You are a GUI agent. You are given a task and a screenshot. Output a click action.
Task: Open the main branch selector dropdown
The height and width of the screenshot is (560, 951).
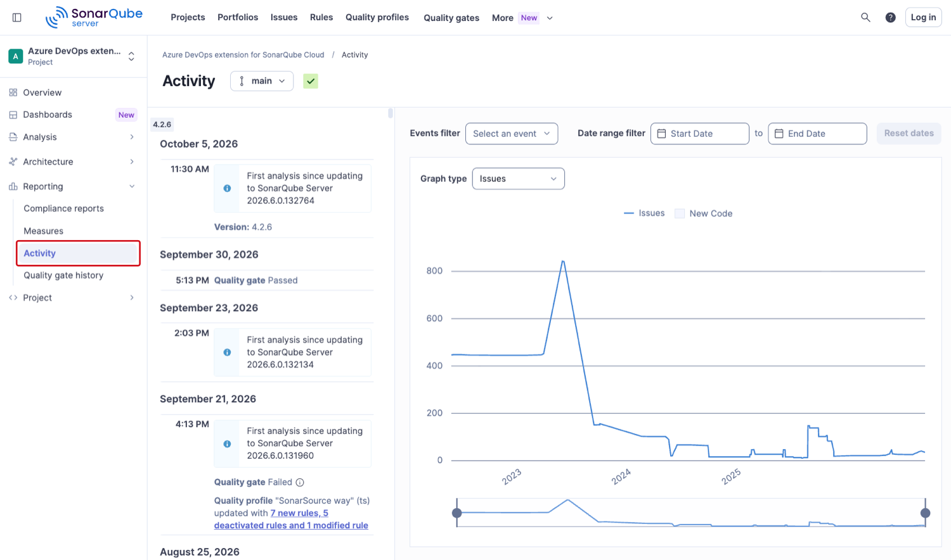[262, 81]
